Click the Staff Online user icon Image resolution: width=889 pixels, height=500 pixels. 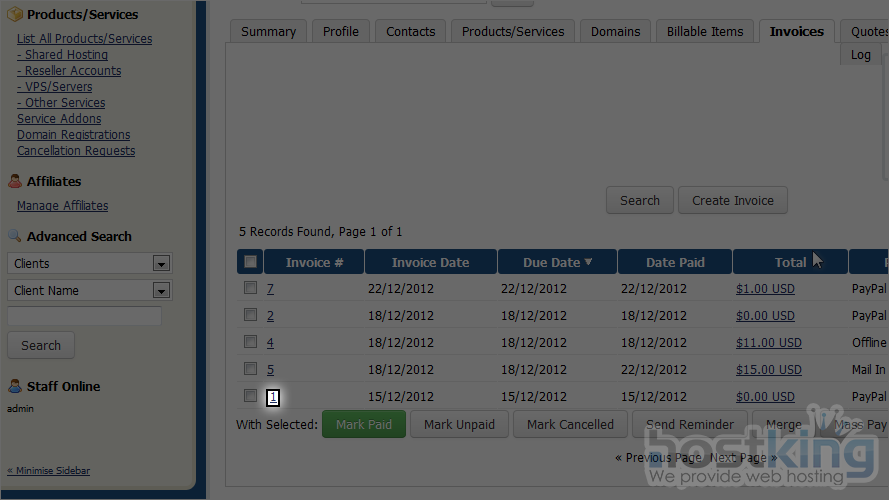pos(15,387)
